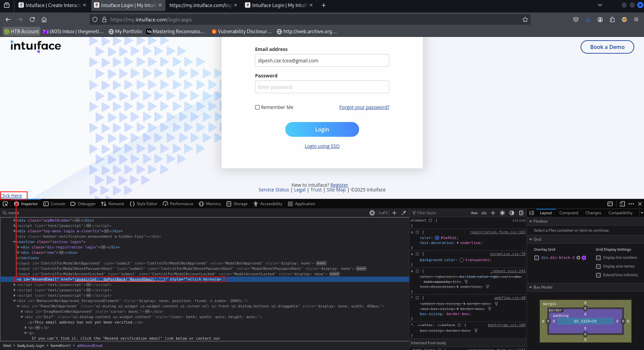Switch to the Console tab
The height and width of the screenshot is (350, 644).
coord(54,204)
